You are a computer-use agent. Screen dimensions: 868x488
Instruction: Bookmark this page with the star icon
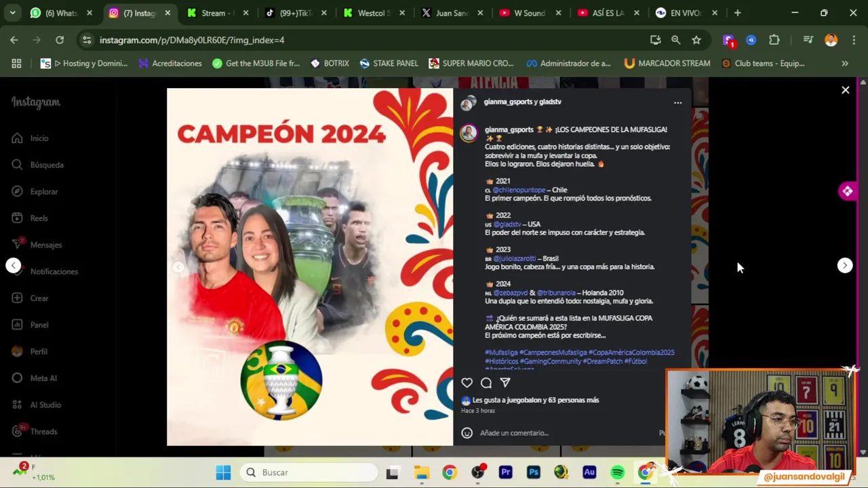pyautogui.click(x=696, y=40)
